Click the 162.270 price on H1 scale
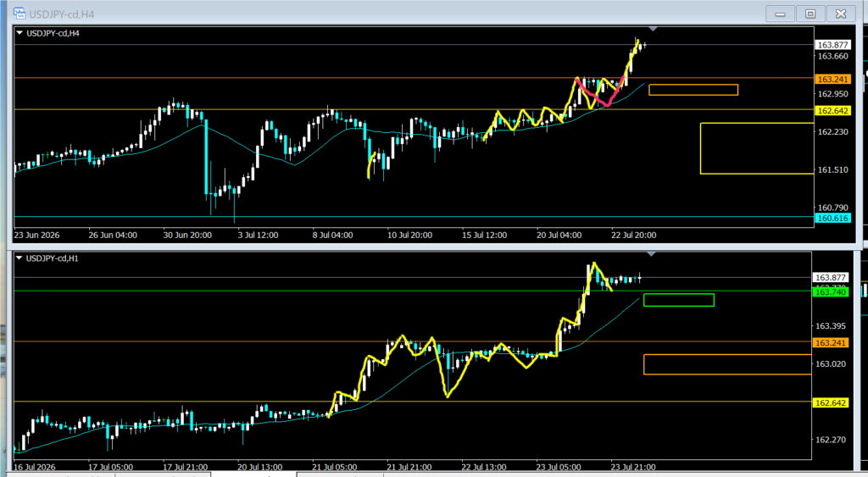Screen dimensions: 868x477 coord(831,440)
